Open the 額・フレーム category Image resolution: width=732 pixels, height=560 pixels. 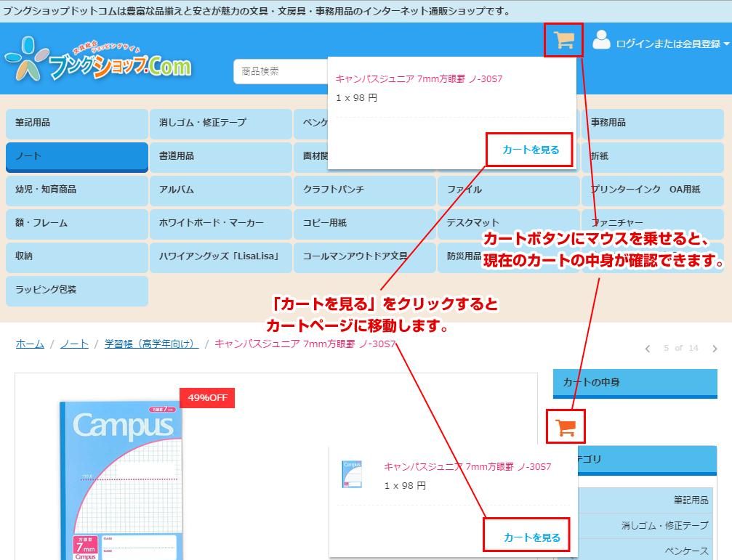point(77,224)
